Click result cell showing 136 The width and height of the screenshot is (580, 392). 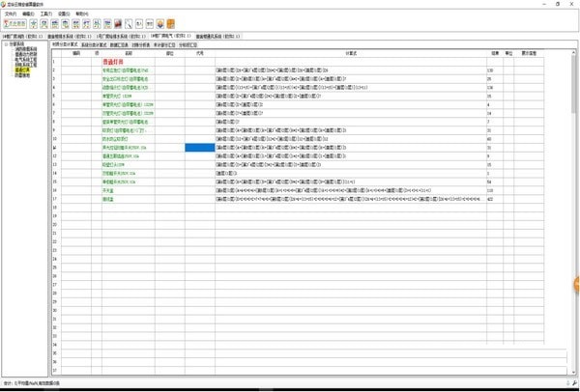tap(495, 88)
